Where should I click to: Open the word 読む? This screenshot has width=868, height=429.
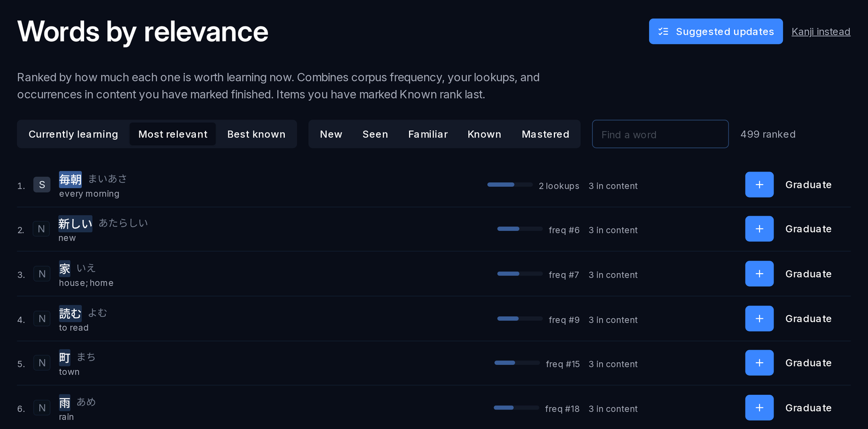pyautogui.click(x=71, y=313)
